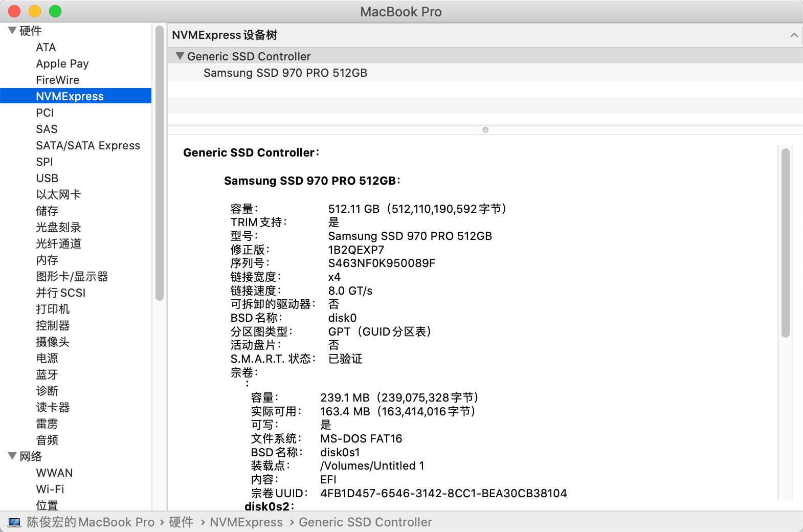Collapse the 硬件 hardware section
Image resolution: width=803 pixels, height=532 pixels.
12,31
